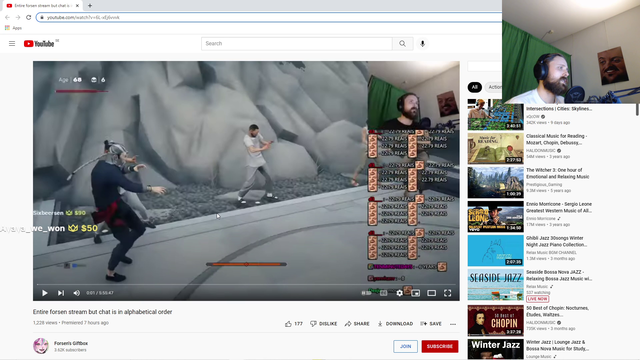Toggle subtitles/closed captions
Image resolution: width=640 pixels, height=360 pixels.
tap(383, 293)
